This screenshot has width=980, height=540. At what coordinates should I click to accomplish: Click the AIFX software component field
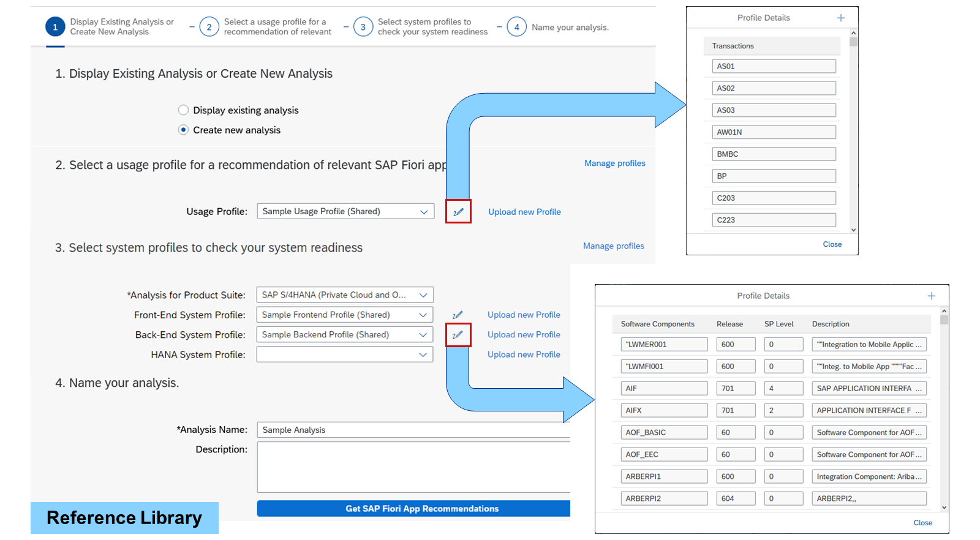[x=665, y=410]
